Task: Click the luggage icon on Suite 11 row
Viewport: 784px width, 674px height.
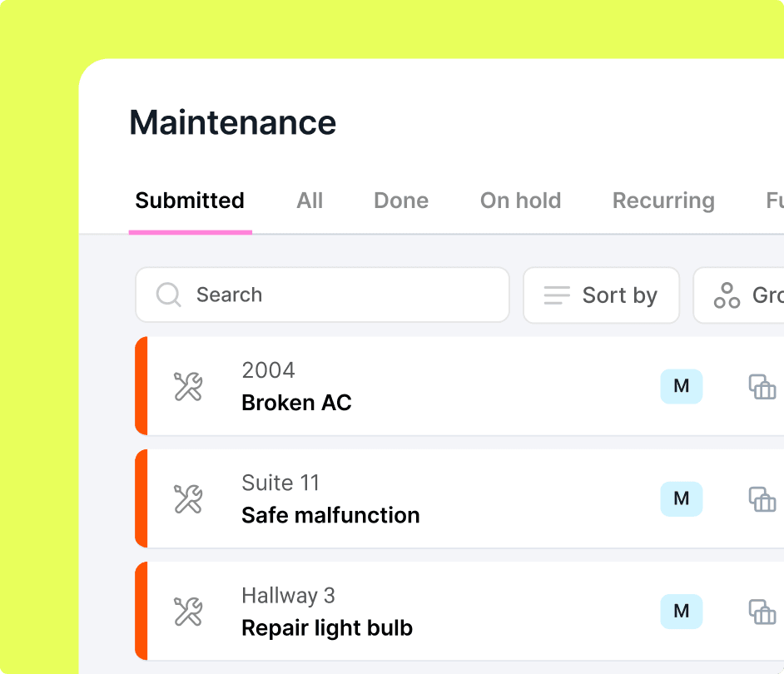Action: [762, 499]
